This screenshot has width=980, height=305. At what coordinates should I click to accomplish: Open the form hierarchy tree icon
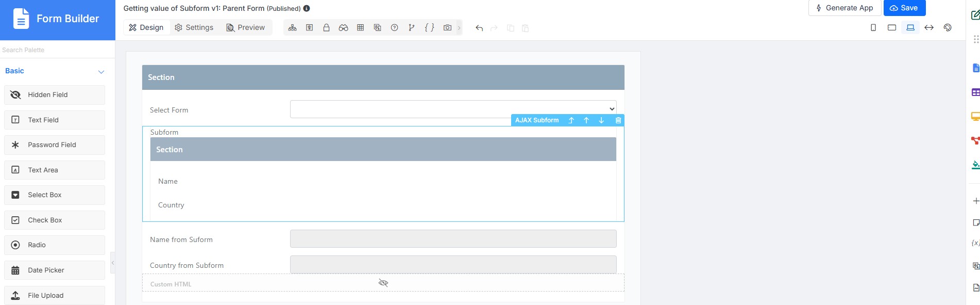tap(292, 28)
